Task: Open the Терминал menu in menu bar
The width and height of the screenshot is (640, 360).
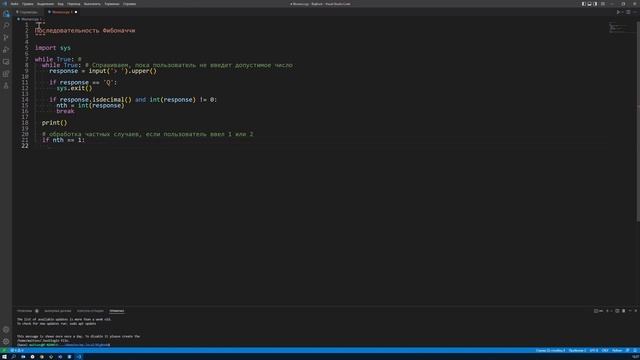Action: (x=112, y=4)
